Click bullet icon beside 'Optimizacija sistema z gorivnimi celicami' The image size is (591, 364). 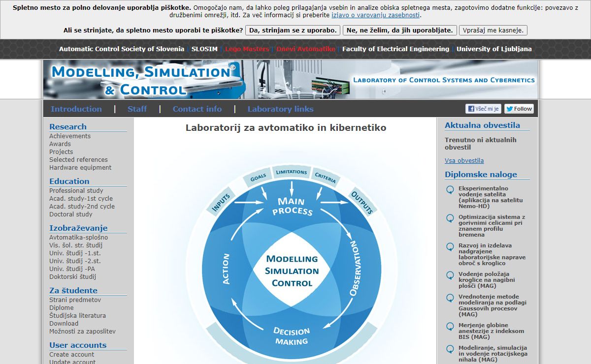tap(450, 218)
